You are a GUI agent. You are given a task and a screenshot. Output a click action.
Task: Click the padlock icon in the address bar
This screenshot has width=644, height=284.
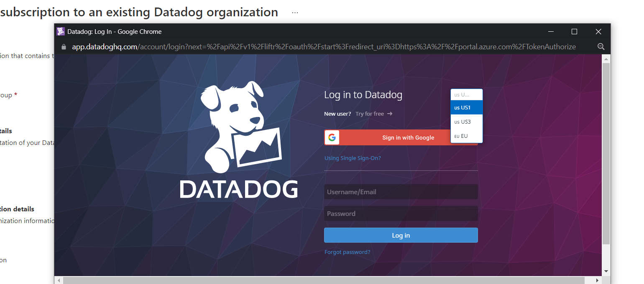[63, 47]
